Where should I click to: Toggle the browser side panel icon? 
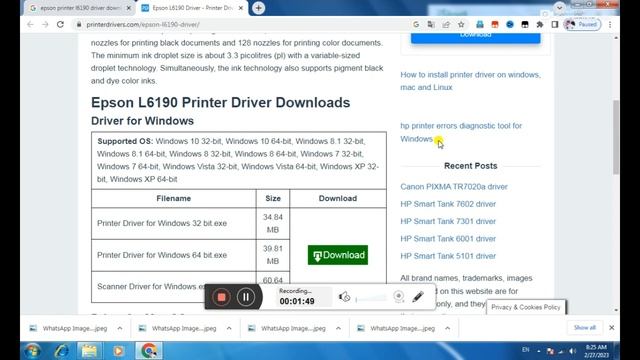click(x=554, y=24)
